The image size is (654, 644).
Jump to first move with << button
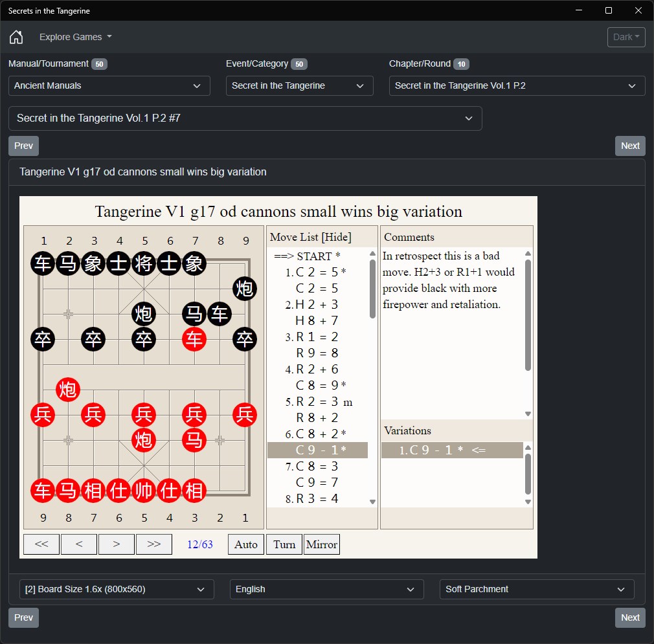41,544
